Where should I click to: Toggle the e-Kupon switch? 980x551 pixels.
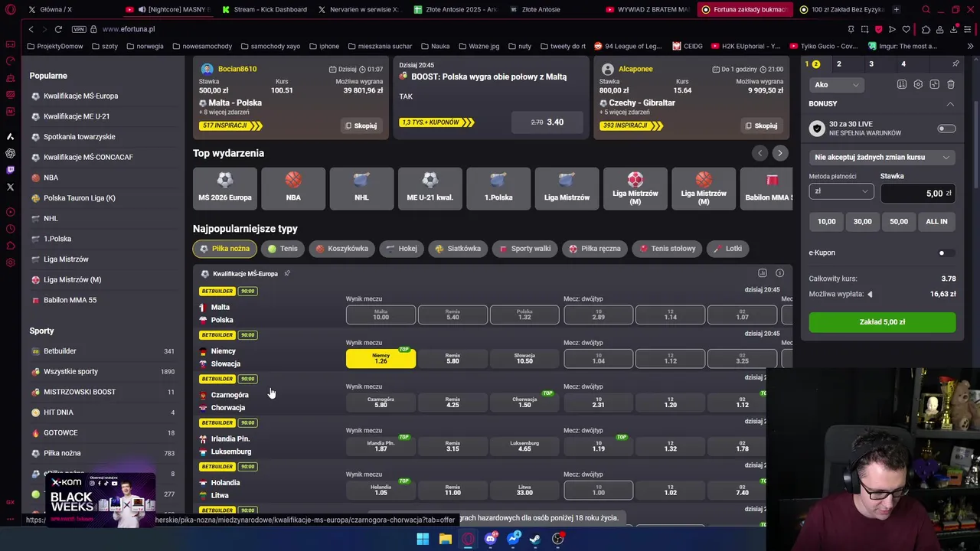pos(947,253)
